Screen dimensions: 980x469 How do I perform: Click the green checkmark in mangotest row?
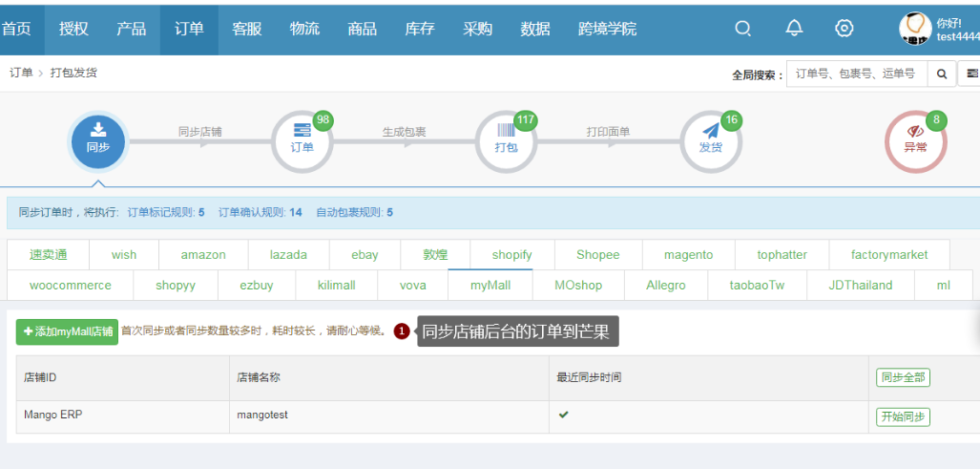563,415
